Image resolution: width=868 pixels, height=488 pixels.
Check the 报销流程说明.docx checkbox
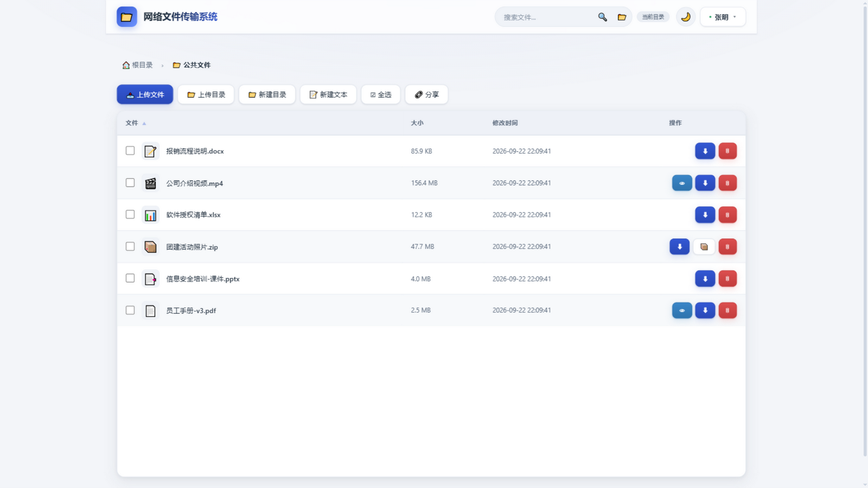130,151
